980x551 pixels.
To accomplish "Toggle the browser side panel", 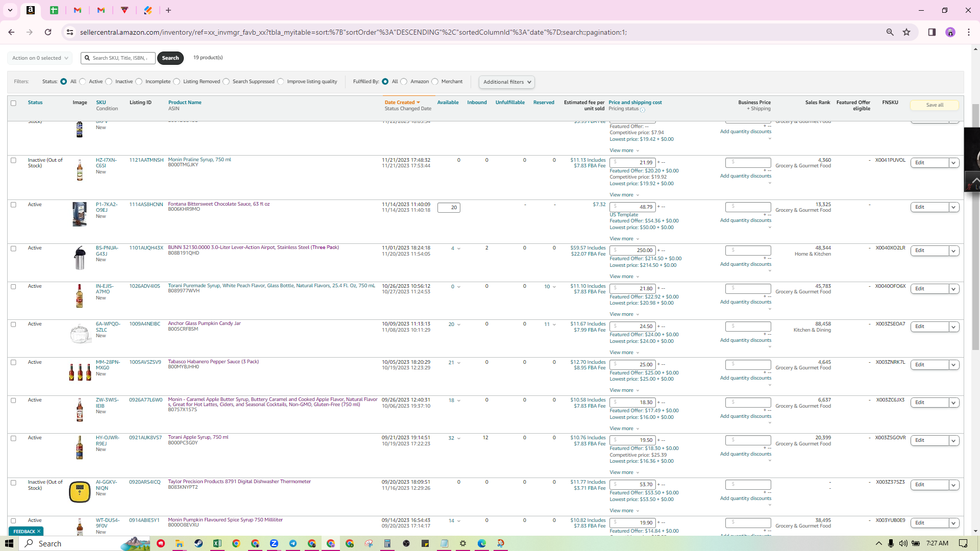I will coord(932,32).
